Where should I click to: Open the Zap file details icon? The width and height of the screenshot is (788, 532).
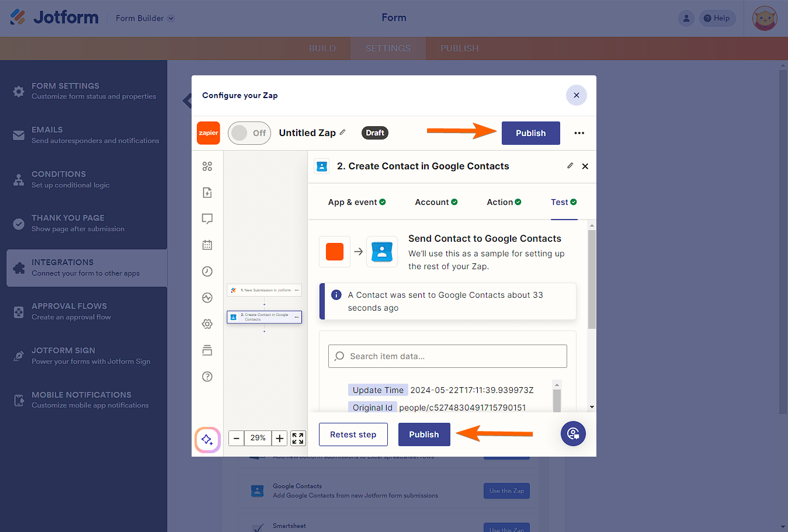pyautogui.click(x=207, y=193)
